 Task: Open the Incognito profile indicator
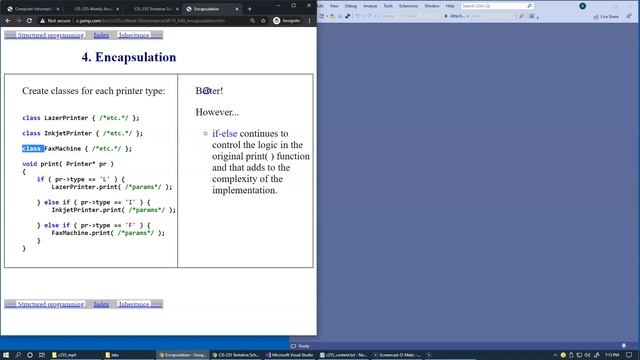coord(287,20)
